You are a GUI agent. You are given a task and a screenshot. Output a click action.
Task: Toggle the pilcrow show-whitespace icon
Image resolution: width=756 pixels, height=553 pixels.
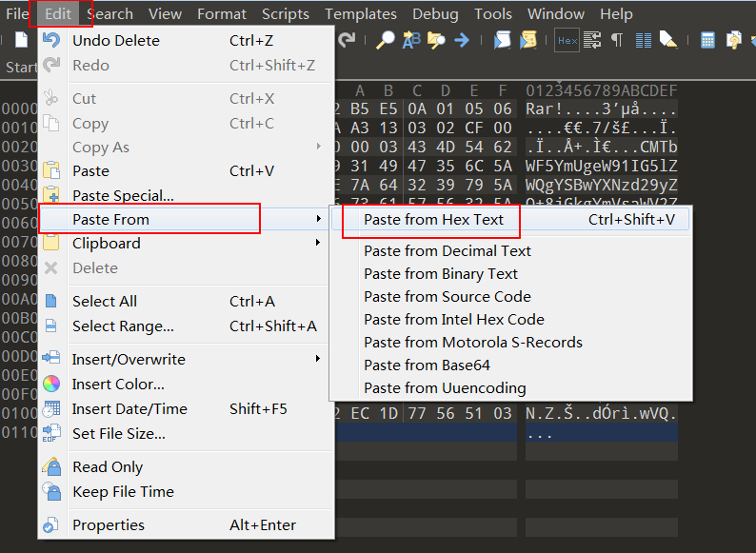(617, 40)
